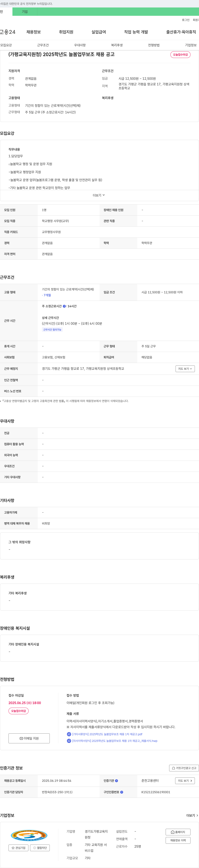The width and height of the screenshot is (199, 868).
Task: Click the help icon beside 구인인증번호
Action: tap(122, 792)
